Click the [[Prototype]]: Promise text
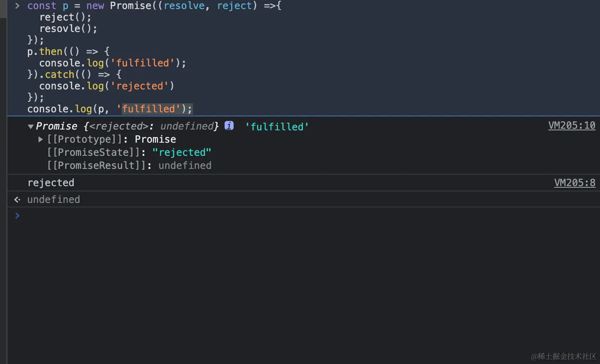600x364 pixels. click(111, 139)
